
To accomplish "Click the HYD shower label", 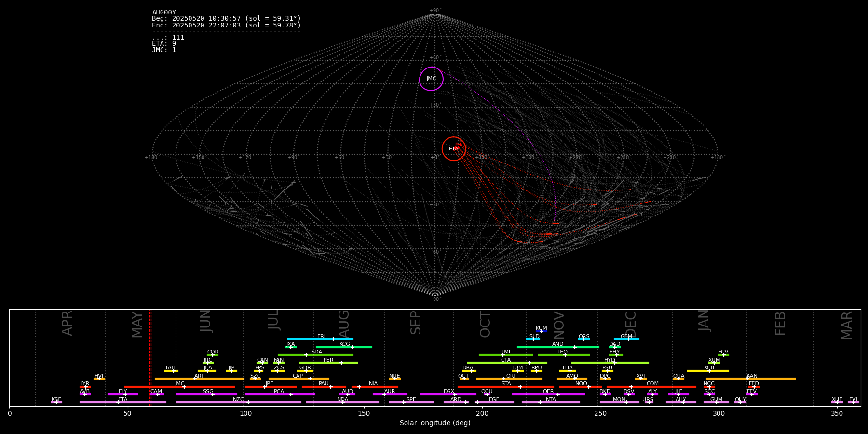I will pyautogui.click(x=610, y=360).
